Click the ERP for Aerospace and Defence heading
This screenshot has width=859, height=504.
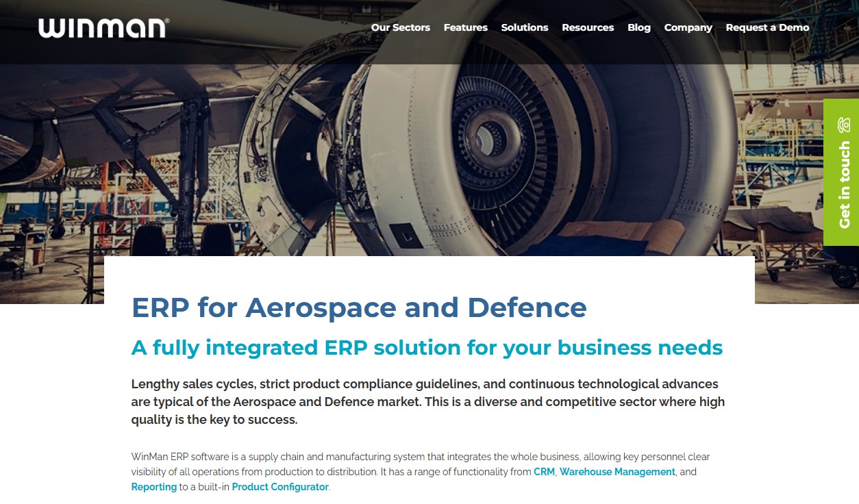[x=359, y=307]
